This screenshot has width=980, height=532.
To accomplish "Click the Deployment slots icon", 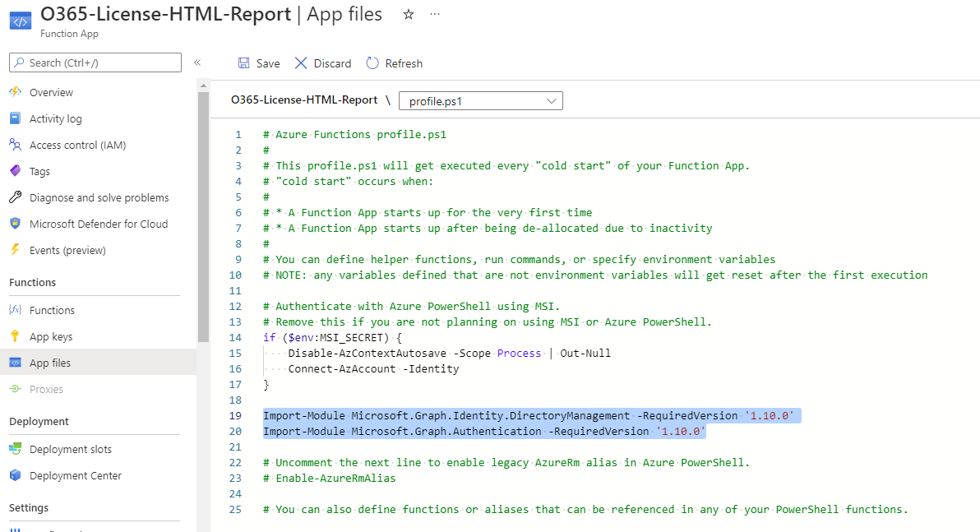I will click(x=16, y=448).
